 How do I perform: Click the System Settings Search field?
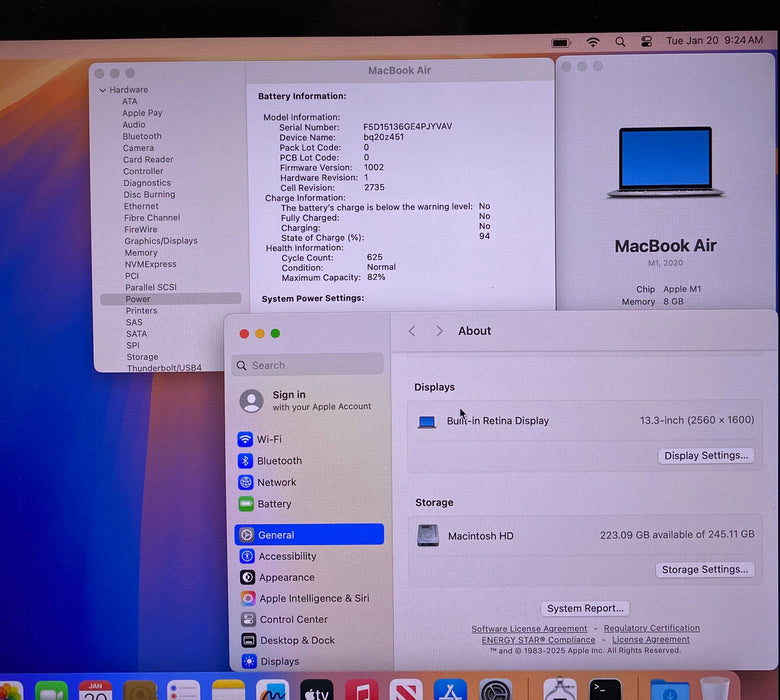(307, 365)
